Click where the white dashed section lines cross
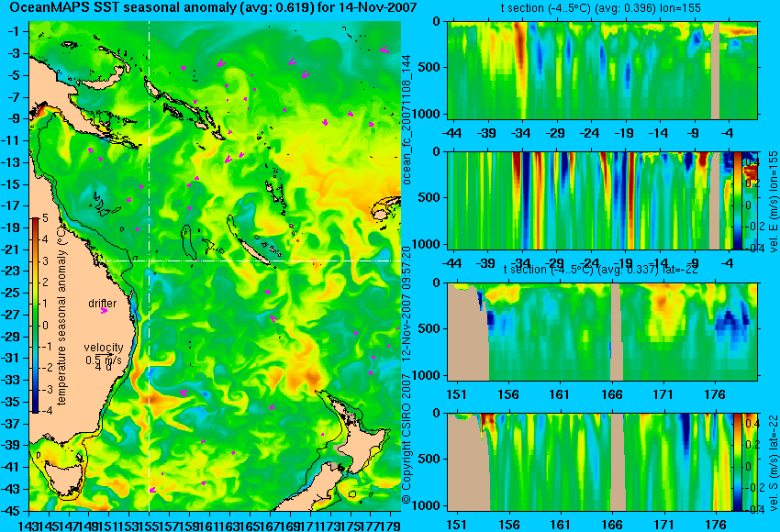Viewport: 780px width, 532px height. tap(150, 260)
